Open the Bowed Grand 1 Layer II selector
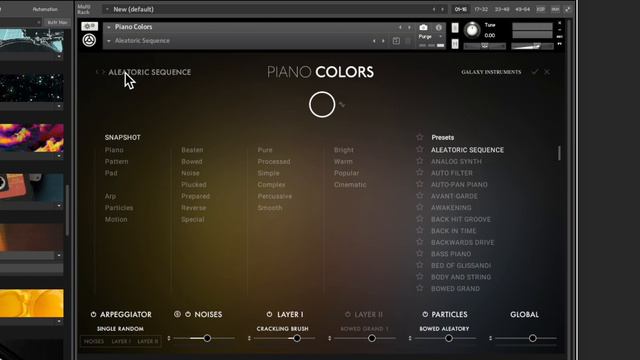 coord(364,329)
